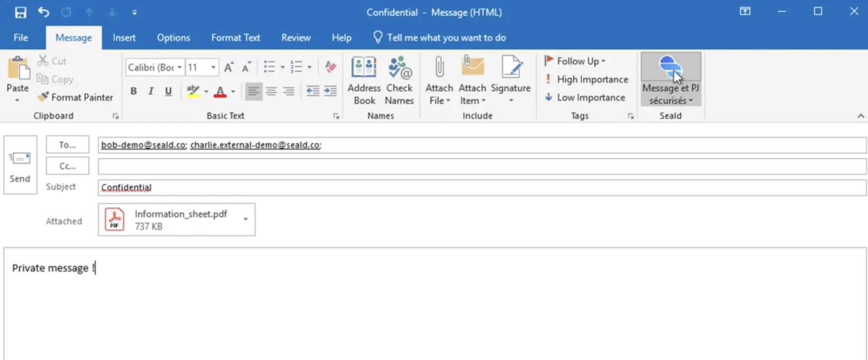Apply bulleted list
This screenshot has height=360, width=868.
coord(269,67)
